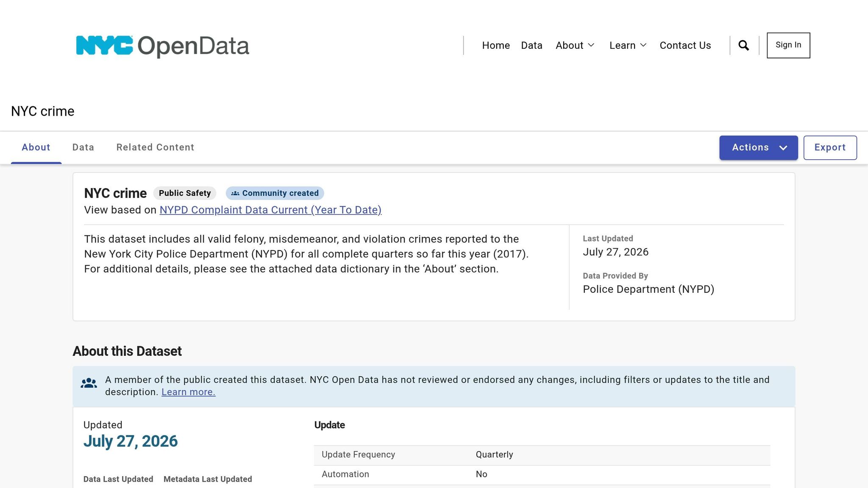Click the Sign In button
Viewport: 868px width, 488px height.
pos(788,45)
